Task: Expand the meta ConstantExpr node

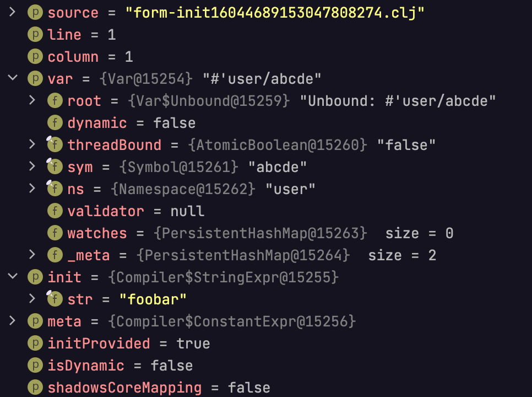Action: tap(12, 320)
